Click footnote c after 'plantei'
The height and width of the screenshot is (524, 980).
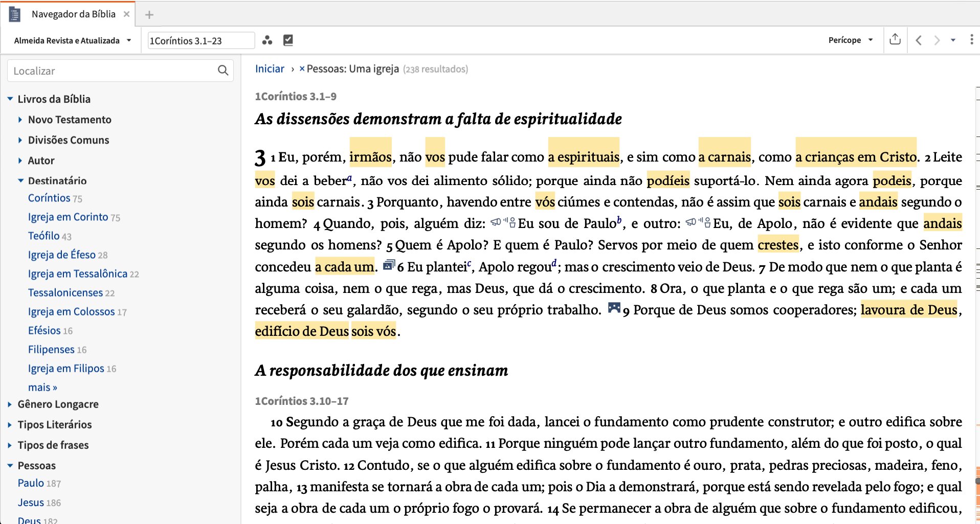coord(469,263)
